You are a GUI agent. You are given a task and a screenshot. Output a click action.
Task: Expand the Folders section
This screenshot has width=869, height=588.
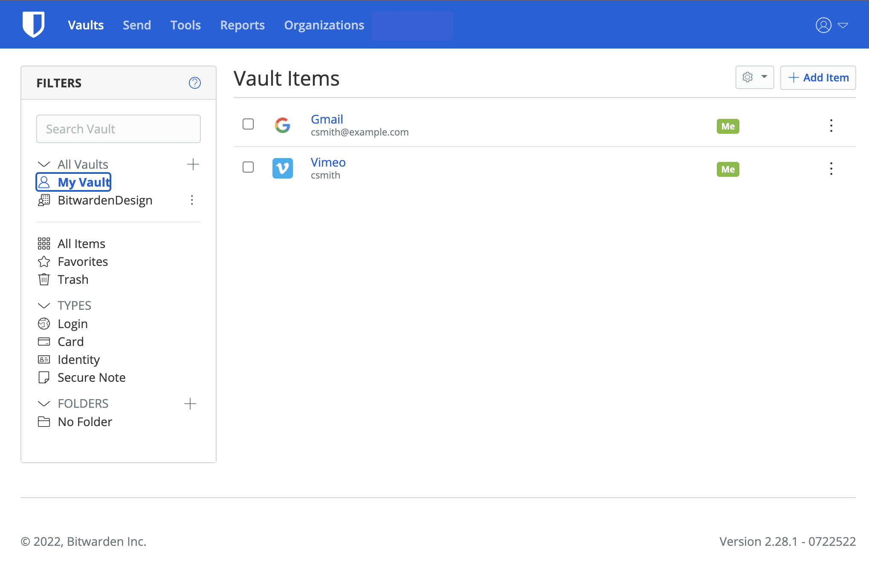[x=43, y=403]
